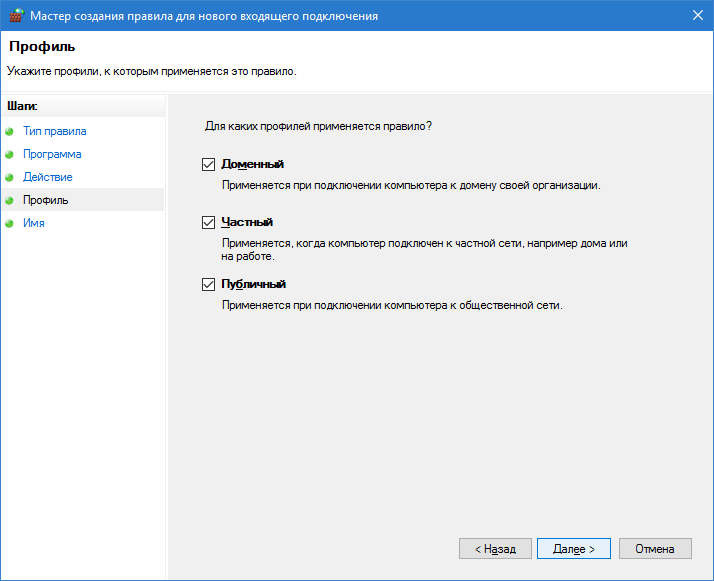Click the 'Укажите профили' instruction text
The height and width of the screenshot is (581, 714).
pos(152,71)
